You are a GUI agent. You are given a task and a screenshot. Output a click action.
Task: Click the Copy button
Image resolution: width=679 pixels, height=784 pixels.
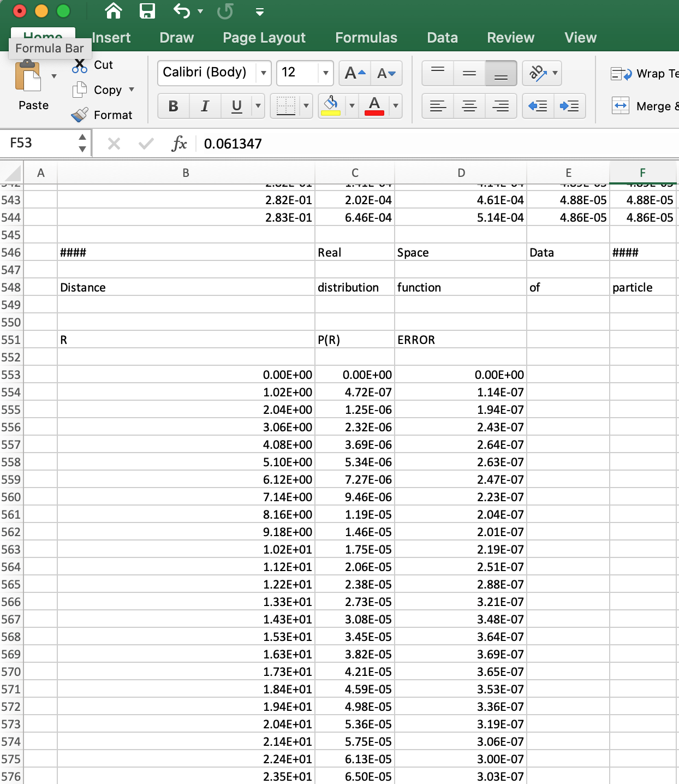pos(97,90)
